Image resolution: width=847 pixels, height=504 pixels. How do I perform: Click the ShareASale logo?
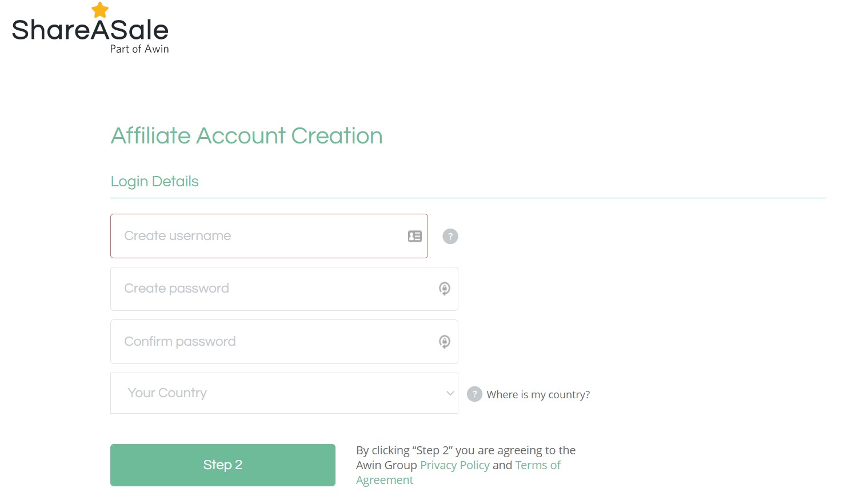coord(90,29)
